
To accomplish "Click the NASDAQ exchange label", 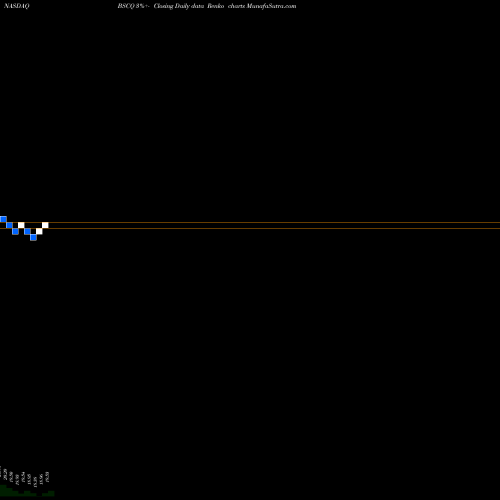I will pos(17,6).
